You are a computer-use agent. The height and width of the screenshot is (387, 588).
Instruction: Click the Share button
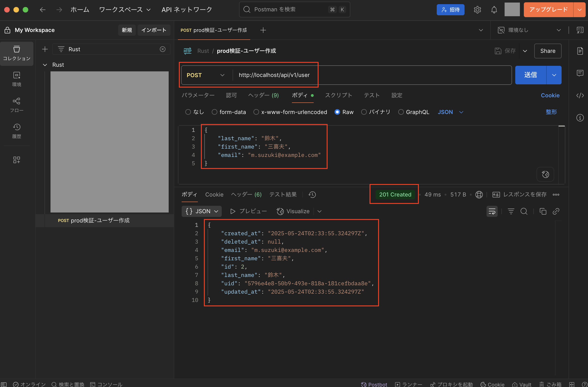[548, 51]
